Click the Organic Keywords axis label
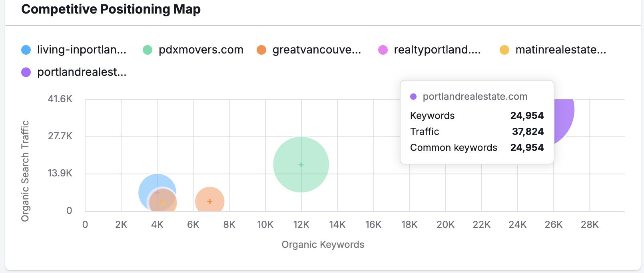This screenshot has width=644, height=273. [x=323, y=245]
